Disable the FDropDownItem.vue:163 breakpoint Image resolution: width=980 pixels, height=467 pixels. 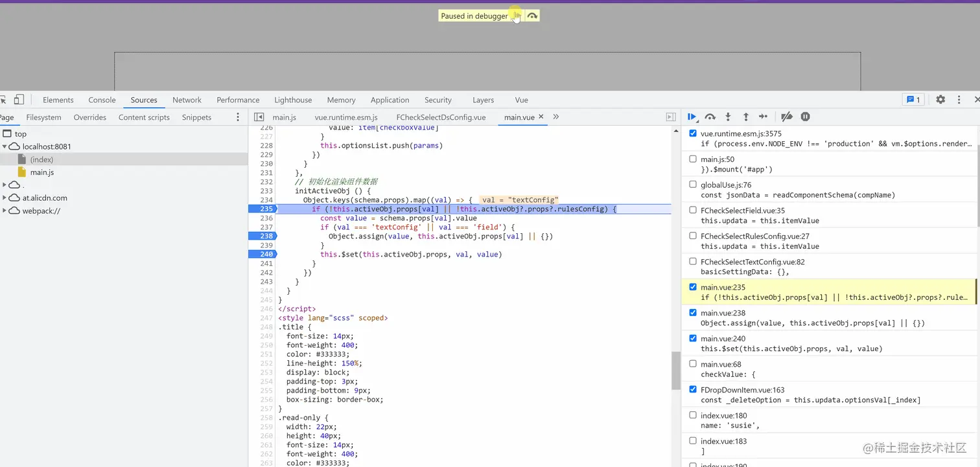tap(693, 390)
